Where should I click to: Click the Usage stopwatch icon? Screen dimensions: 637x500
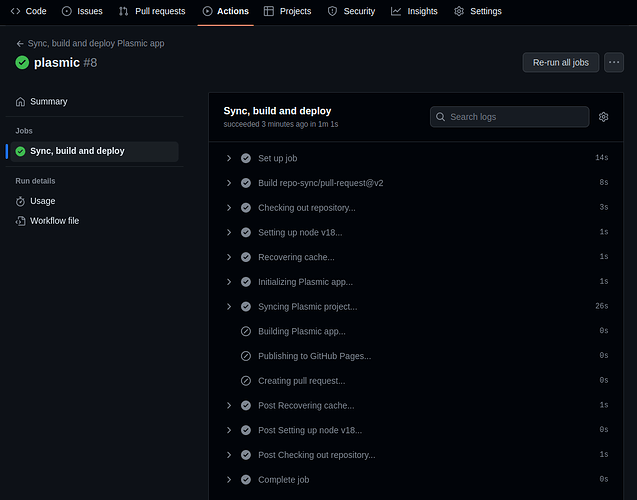point(21,201)
